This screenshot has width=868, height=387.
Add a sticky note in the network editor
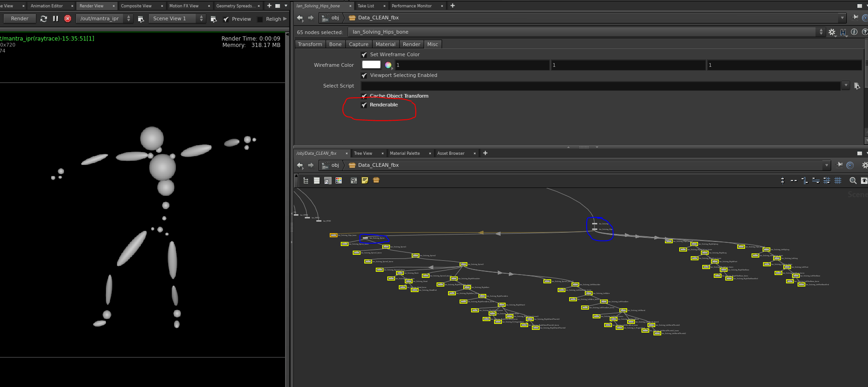[365, 181]
